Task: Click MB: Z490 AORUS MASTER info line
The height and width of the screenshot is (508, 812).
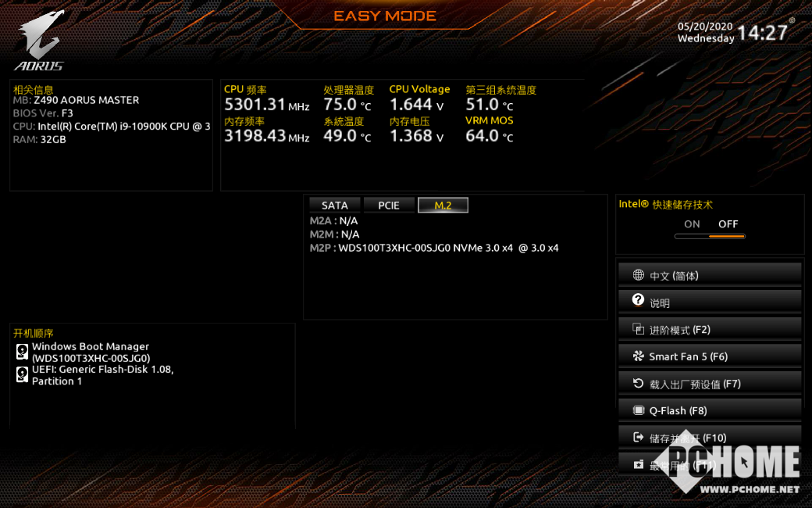Action: (x=77, y=100)
